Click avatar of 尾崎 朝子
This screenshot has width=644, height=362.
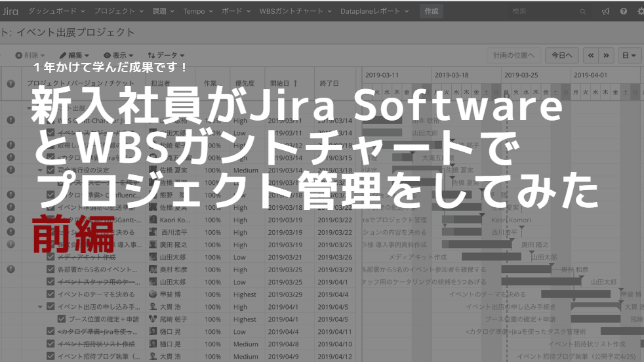[x=153, y=319]
